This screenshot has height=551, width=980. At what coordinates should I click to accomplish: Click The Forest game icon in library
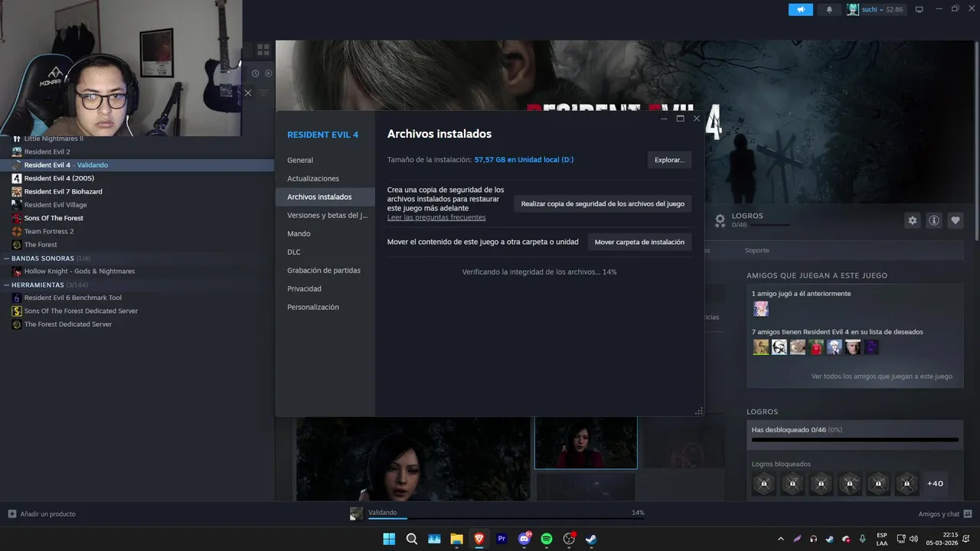[17, 245]
